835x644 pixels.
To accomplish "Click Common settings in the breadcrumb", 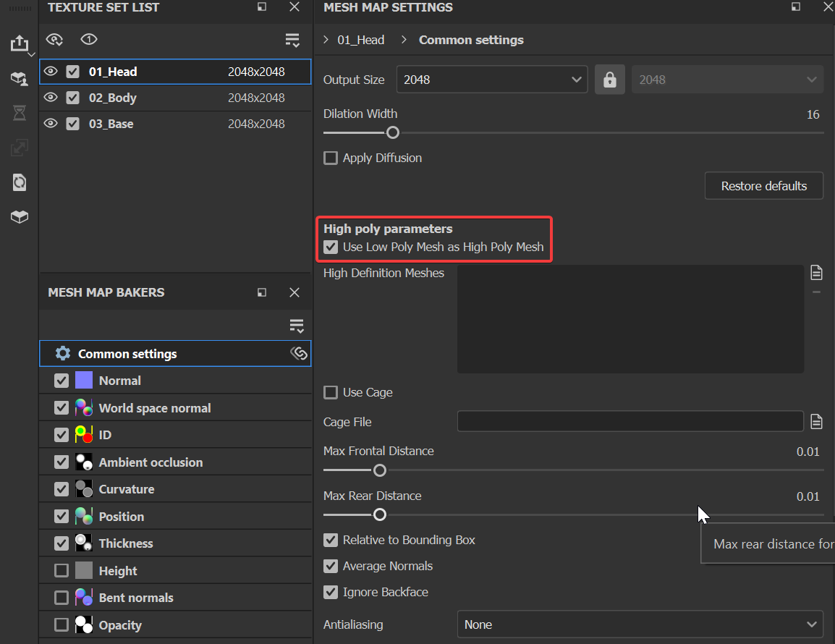I will 471,40.
